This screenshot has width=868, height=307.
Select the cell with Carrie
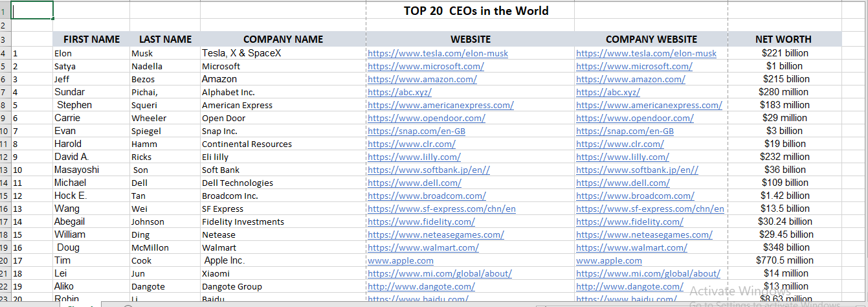[91, 118]
